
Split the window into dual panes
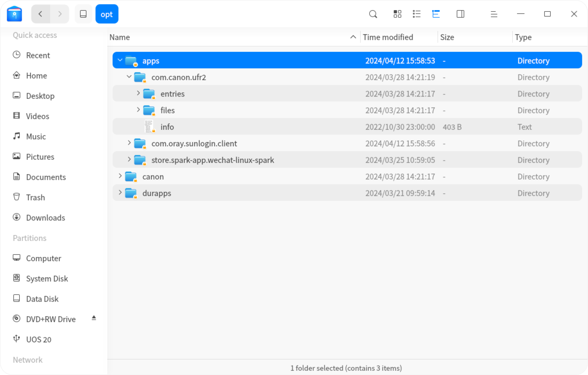point(460,14)
